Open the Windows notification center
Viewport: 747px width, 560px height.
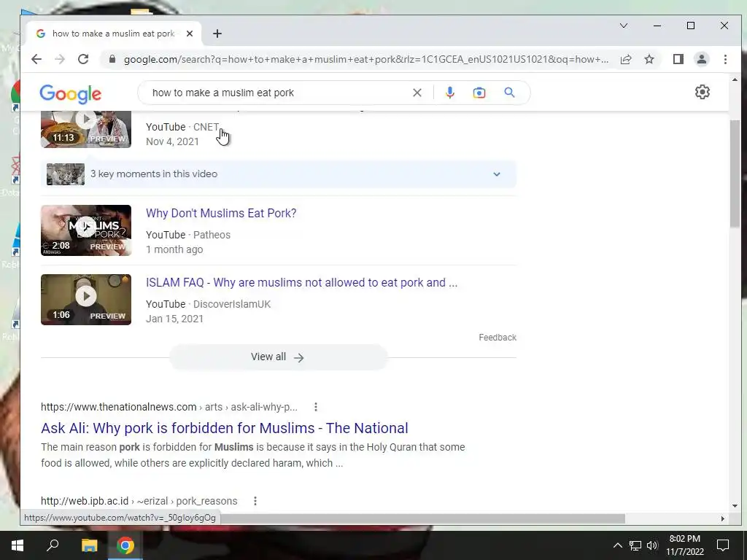coord(723,545)
